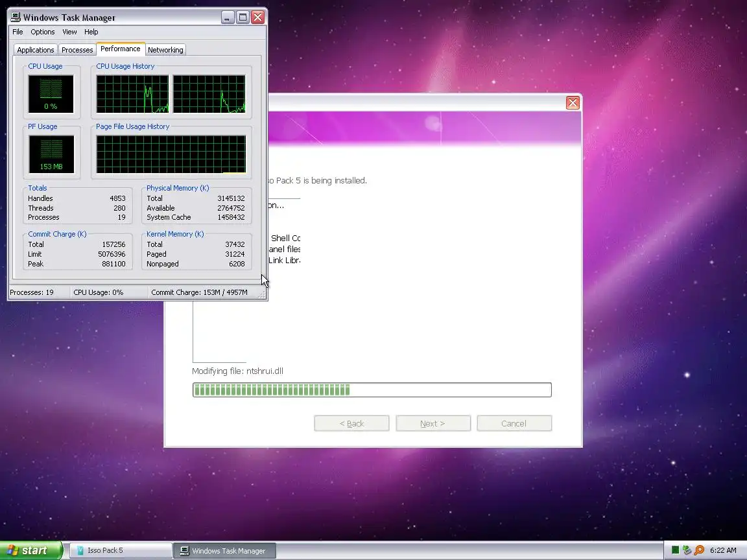Click 'Modifying file: ntshrui.dll' text

click(237, 371)
